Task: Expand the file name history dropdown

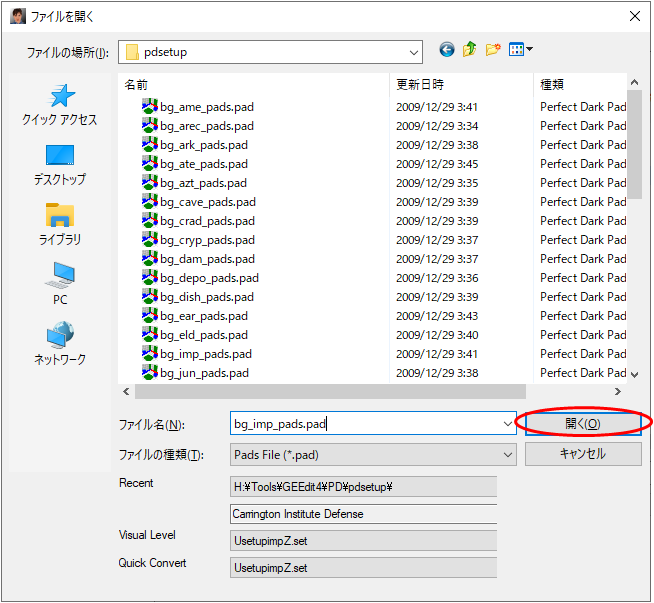Action: click(509, 424)
